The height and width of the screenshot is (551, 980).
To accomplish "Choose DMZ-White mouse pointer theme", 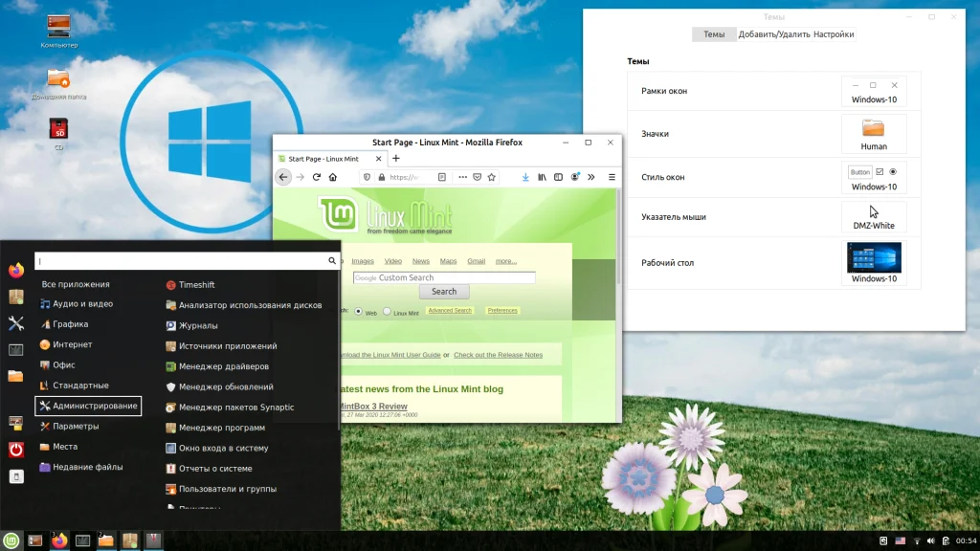I will [874, 217].
